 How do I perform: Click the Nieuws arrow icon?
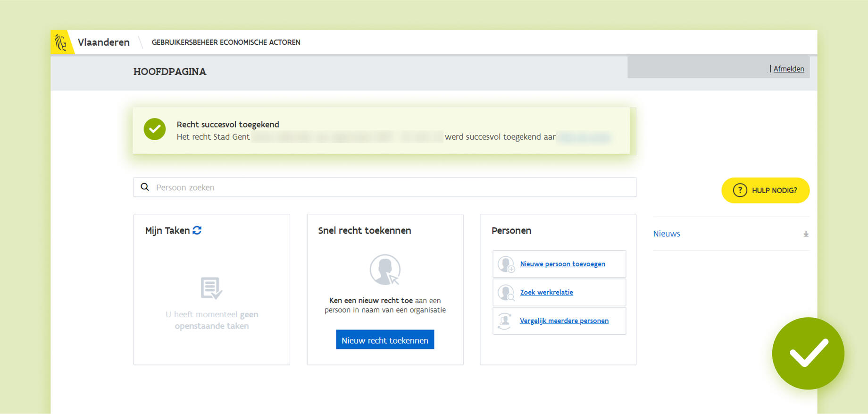click(806, 234)
